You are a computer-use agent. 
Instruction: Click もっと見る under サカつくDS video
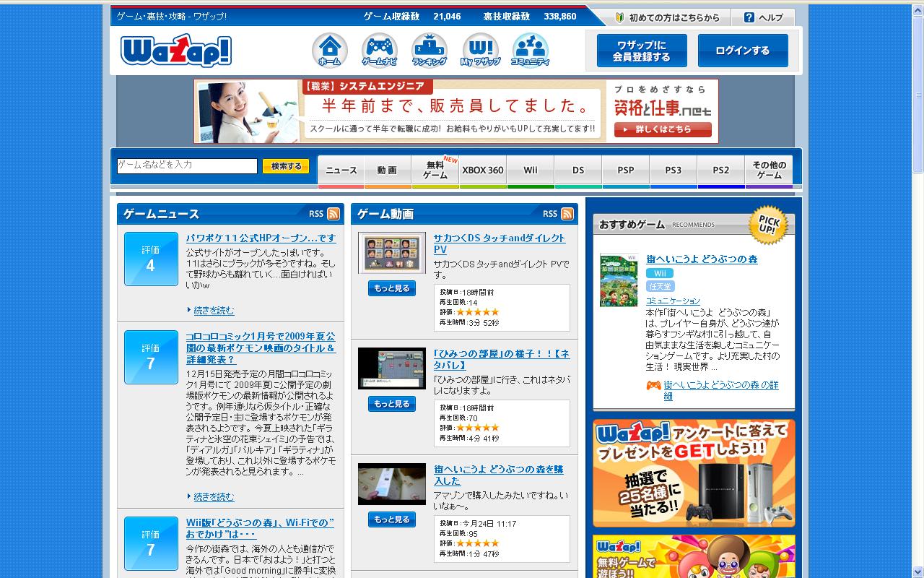(x=392, y=288)
